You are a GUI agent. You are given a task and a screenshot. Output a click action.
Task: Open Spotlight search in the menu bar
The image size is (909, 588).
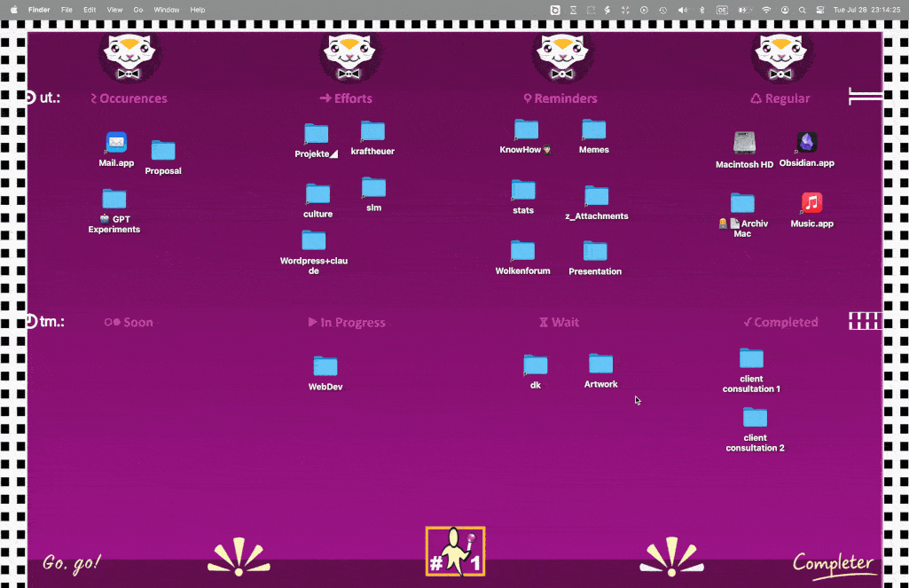pyautogui.click(x=803, y=10)
